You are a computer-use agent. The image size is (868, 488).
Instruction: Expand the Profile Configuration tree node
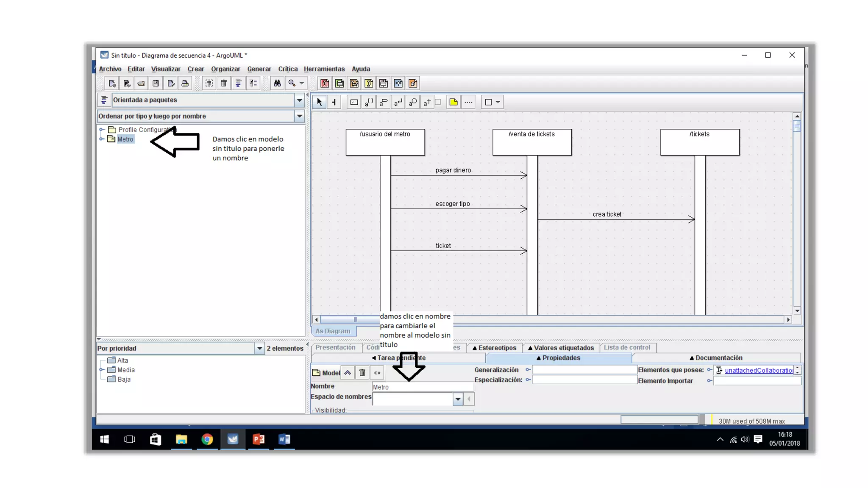pyautogui.click(x=102, y=130)
